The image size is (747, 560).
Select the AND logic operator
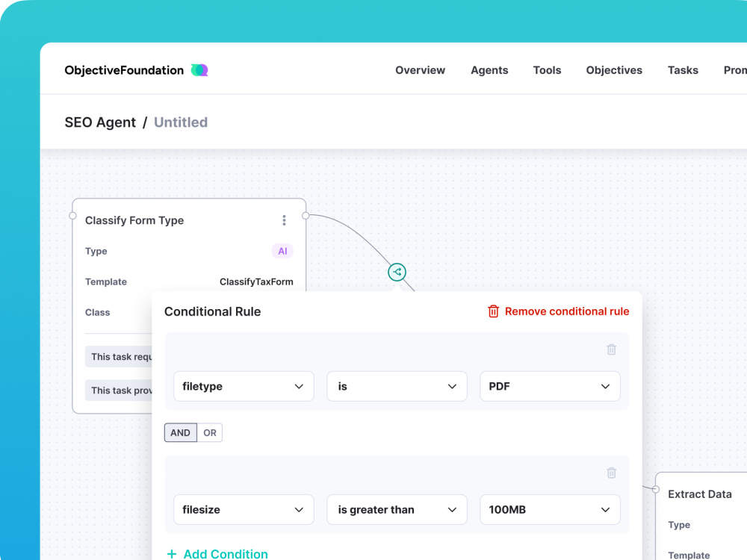[181, 432]
